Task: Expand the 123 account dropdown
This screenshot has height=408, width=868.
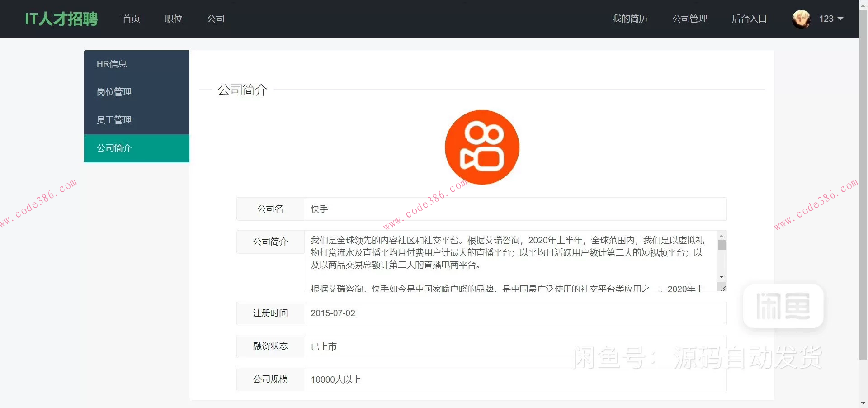Action: tap(830, 19)
